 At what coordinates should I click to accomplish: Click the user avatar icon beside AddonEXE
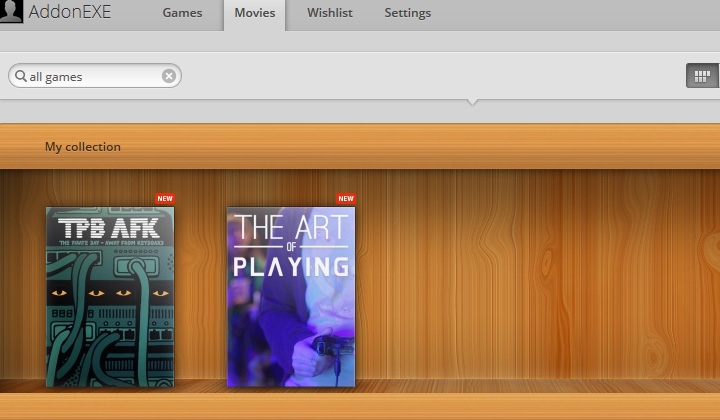click(11, 12)
